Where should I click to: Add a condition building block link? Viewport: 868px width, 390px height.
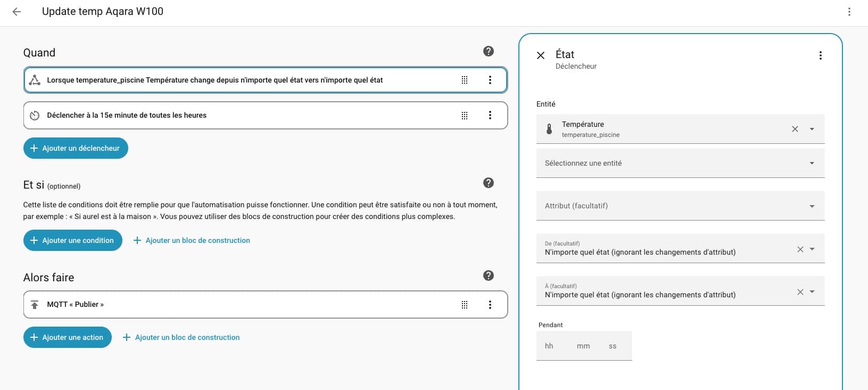tap(192, 240)
